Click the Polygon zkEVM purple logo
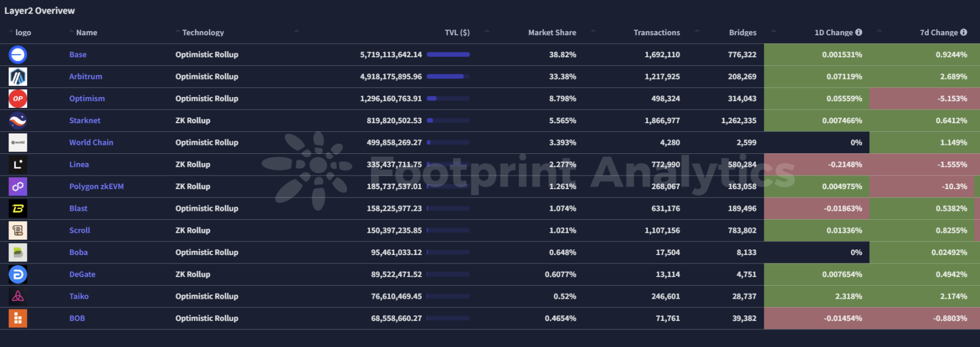The width and height of the screenshot is (980, 347). [x=18, y=186]
